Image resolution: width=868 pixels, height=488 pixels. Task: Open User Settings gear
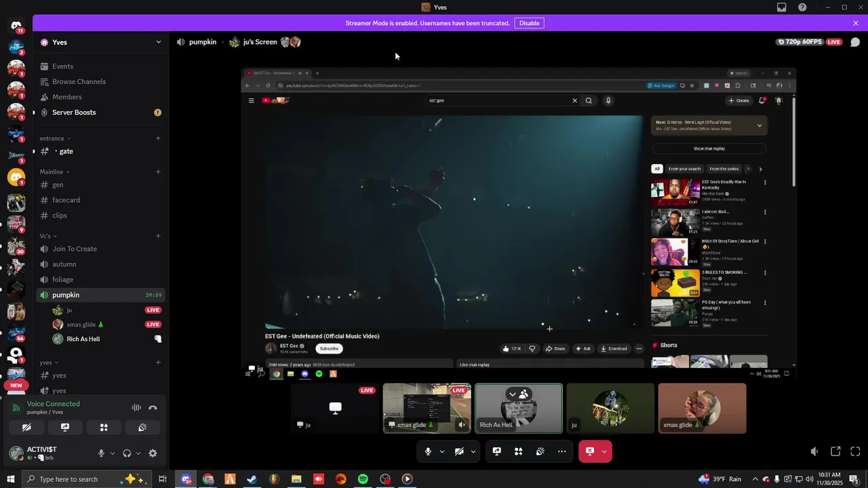pos(153,453)
